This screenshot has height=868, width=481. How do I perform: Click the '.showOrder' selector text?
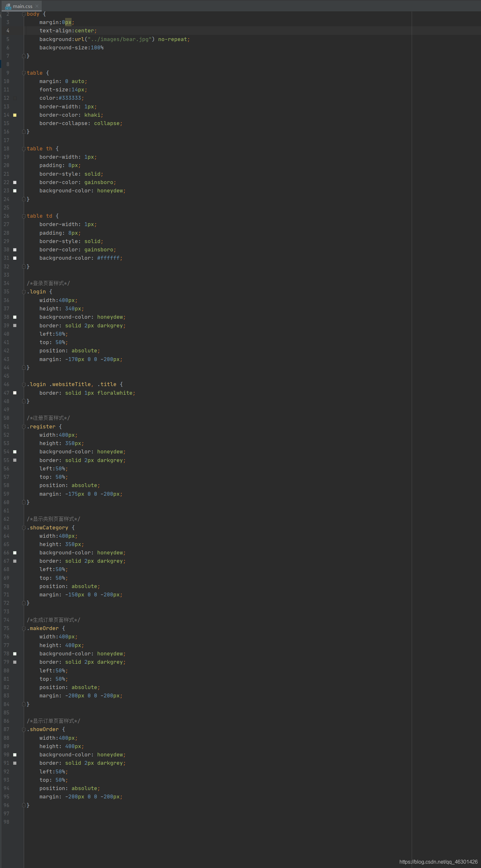coord(43,729)
